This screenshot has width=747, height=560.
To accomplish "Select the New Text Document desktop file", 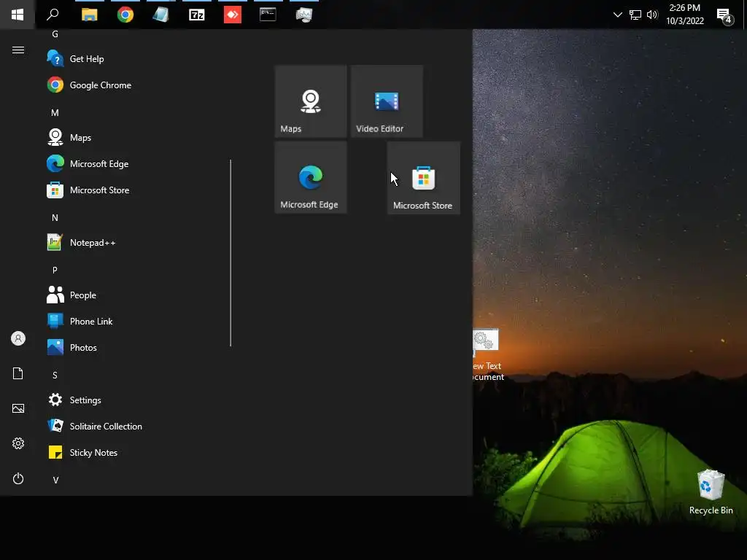I will click(487, 355).
